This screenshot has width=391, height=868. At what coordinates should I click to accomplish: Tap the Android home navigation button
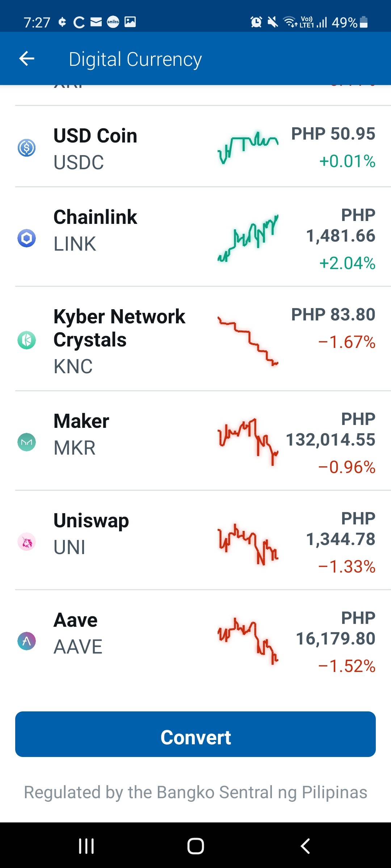click(x=195, y=846)
